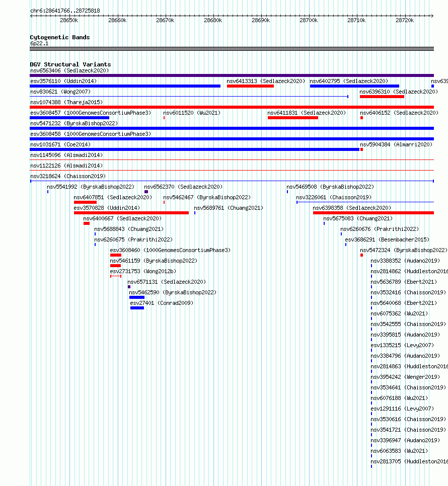Select the esv3608457 variant label
This screenshot has height=486, width=448.
coord(91,113)
